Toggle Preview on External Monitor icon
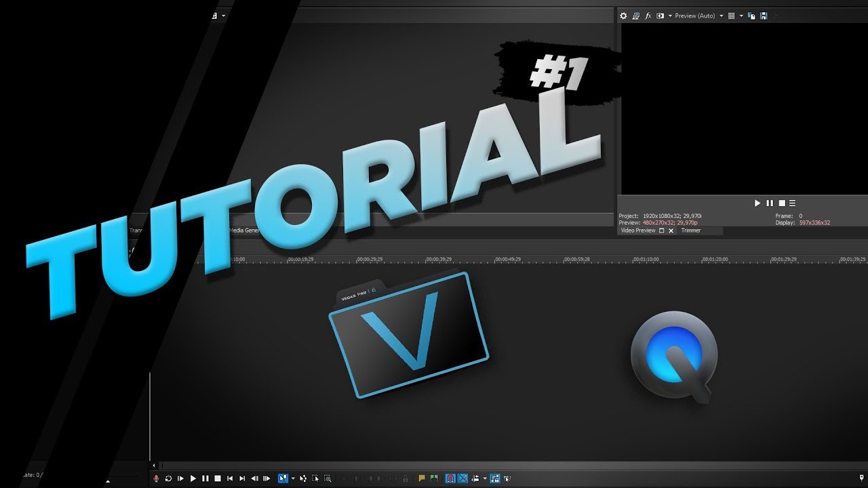This screenshot has height=488, width=868. click(635, 16)
